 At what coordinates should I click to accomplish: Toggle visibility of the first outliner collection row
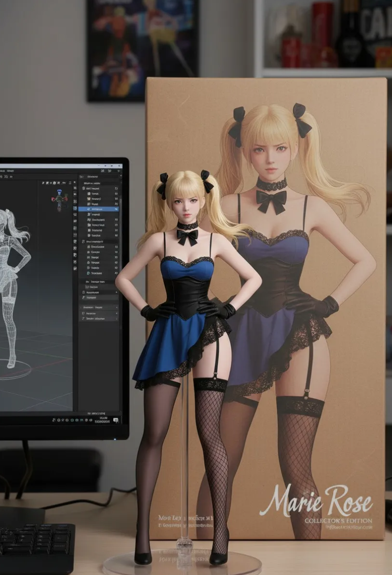[x=116, y=188]
